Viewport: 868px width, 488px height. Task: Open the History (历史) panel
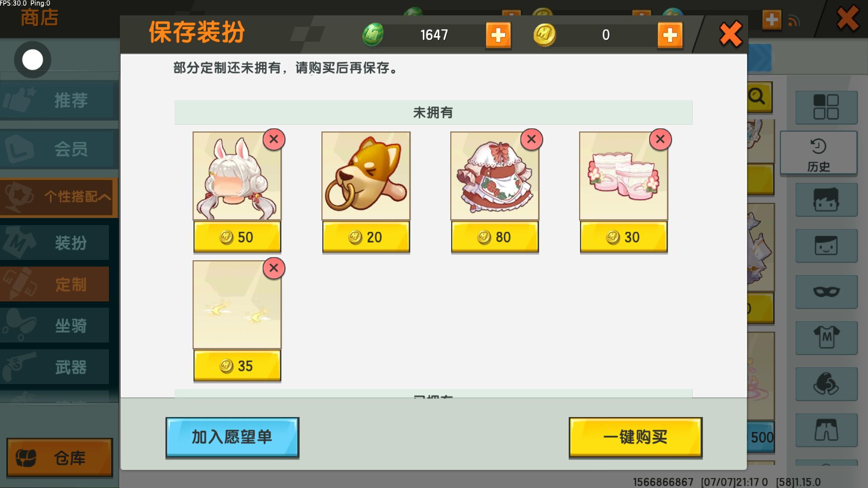818,153
